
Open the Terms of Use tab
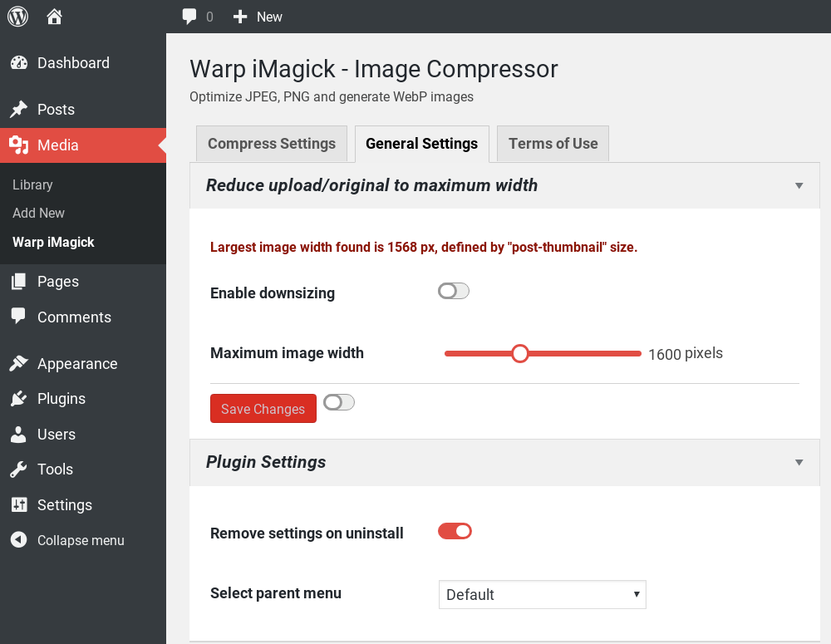coord(553,144)
